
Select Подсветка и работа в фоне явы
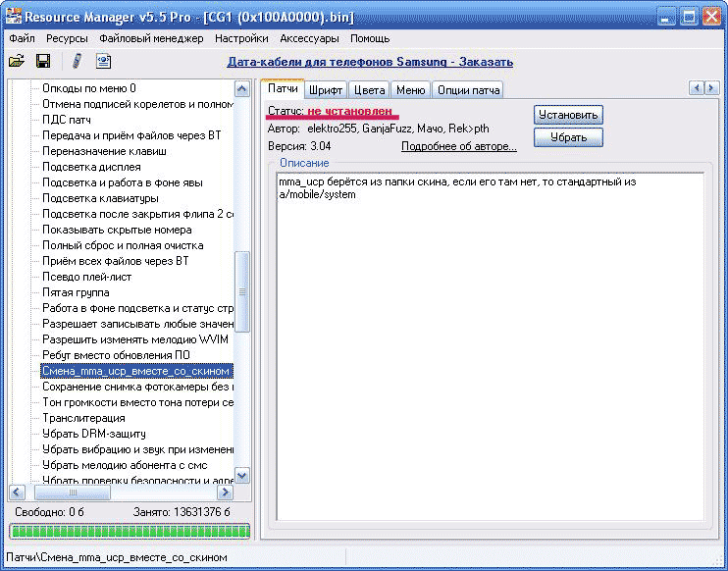pyautogui.click(x=123, y=182)
